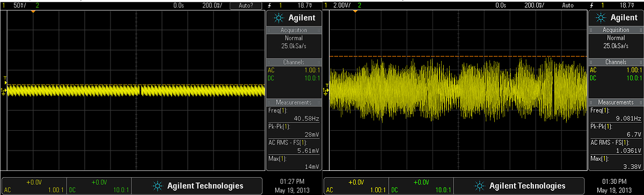Click 28mV peak-to-peak reading
This screenshot has height=195, width=644.
(x=312, y=134)
